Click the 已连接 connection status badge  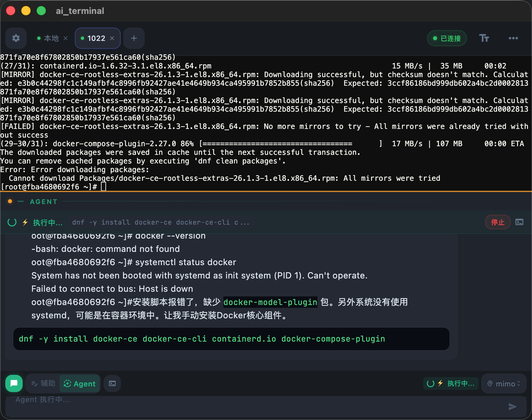pyautogui.click(x=447, y=38)
